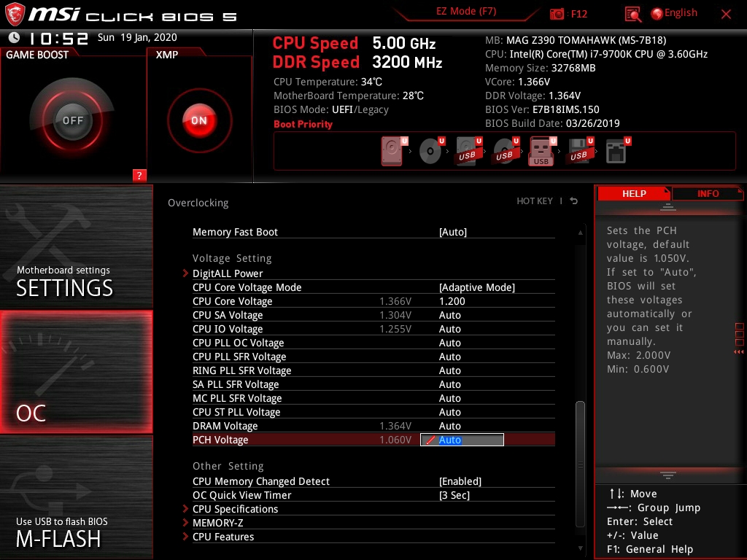Screen dimensions: 747x560
Task: Click the PCH Voltage Auto input field
Action: tap(462, 440)
